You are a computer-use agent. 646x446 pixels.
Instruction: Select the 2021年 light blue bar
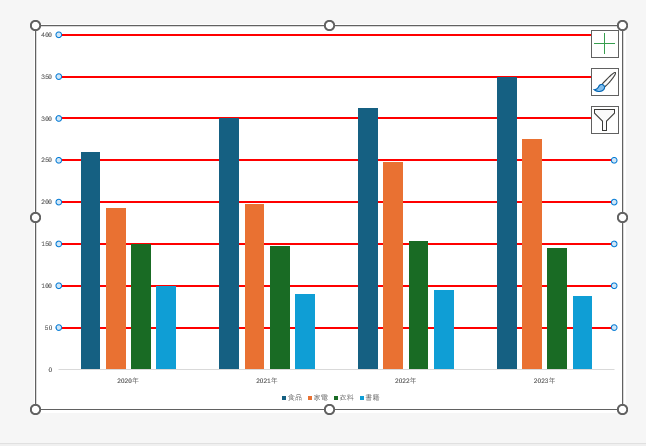click(305, 331)
